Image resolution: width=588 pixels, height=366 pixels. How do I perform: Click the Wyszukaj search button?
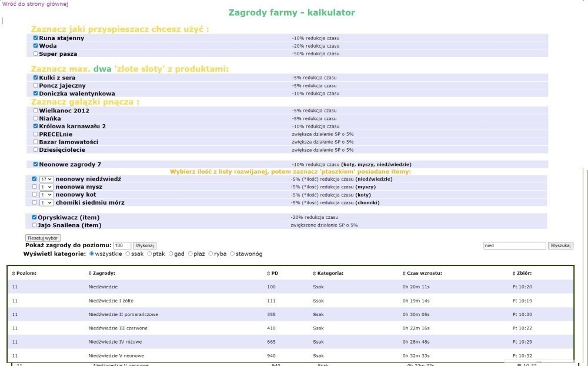(560, 245)
